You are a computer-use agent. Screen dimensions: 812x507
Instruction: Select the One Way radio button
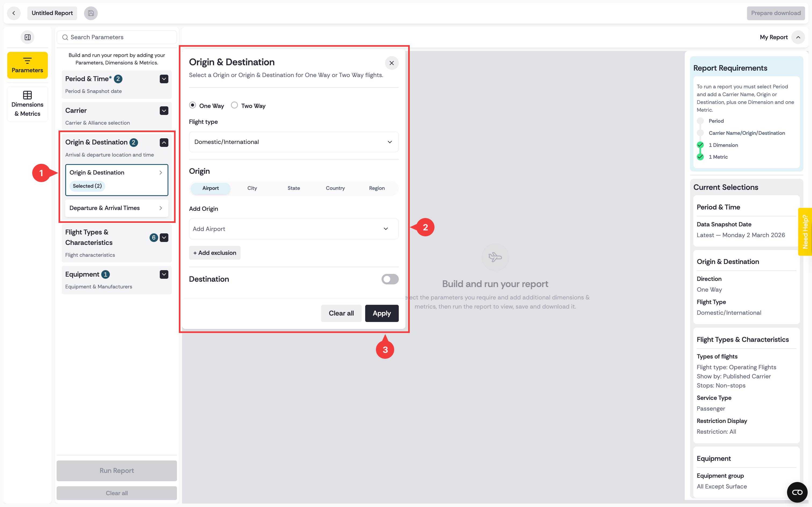click(193, 105)
